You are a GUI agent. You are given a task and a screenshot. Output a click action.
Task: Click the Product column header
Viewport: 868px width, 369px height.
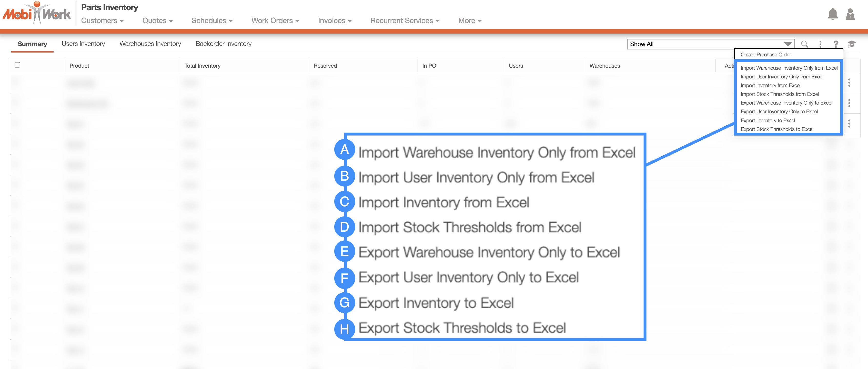pyautogui.click(x=79, y=66)
